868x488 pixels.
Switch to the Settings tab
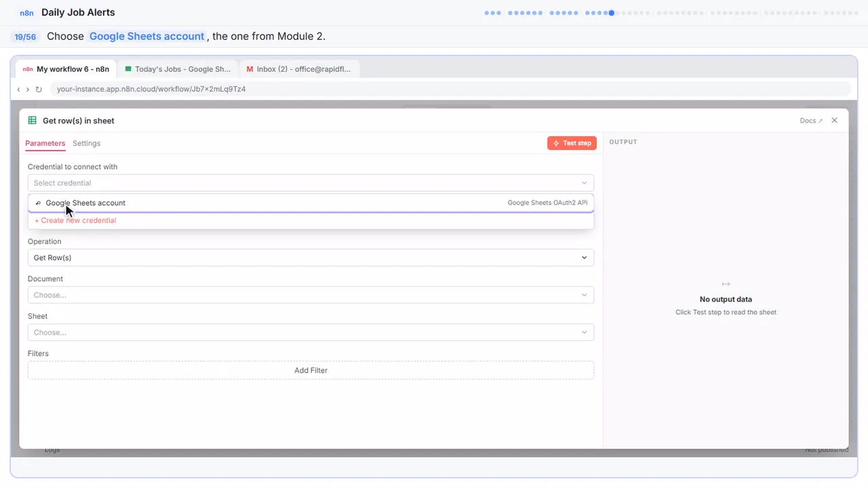tap(87, 143)
